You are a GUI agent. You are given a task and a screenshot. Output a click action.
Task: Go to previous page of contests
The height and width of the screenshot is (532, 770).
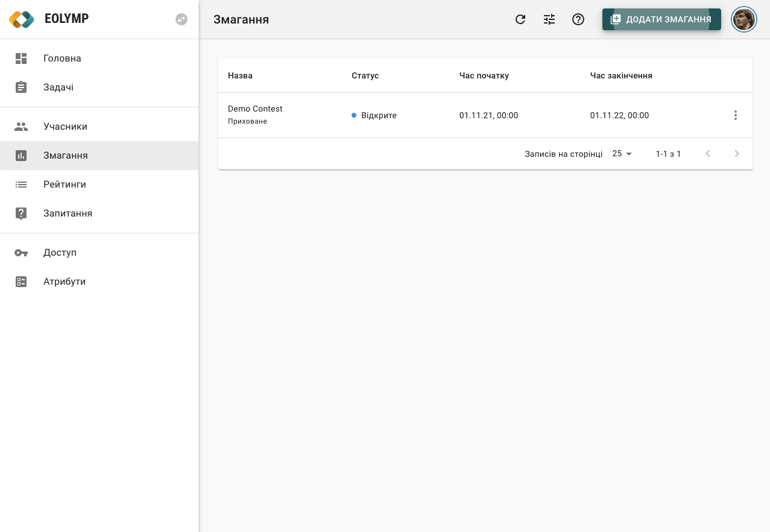click(x=708, y=154)
